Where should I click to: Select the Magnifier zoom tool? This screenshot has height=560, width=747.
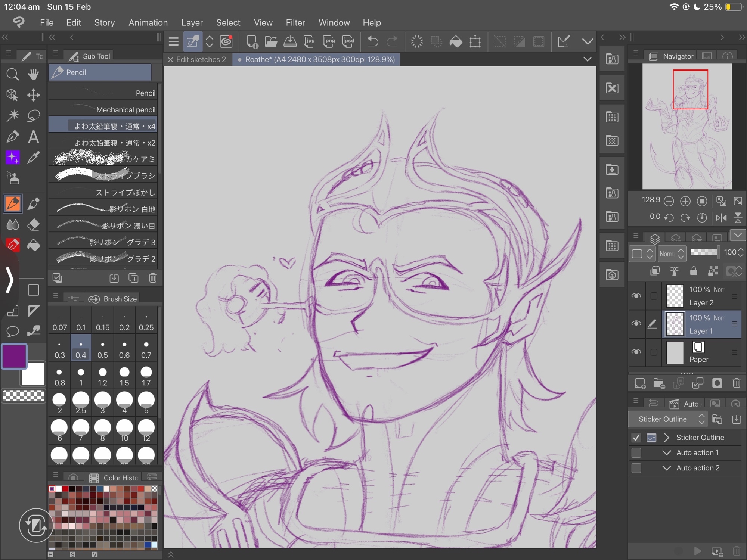pyautogui.click(x=12, y=74)
